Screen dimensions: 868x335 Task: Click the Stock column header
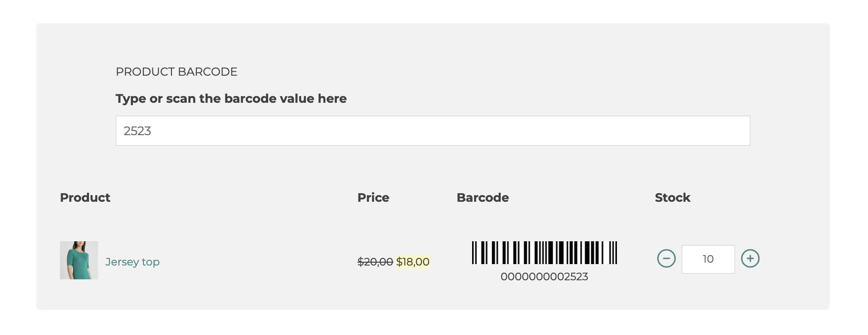[672, 197]
